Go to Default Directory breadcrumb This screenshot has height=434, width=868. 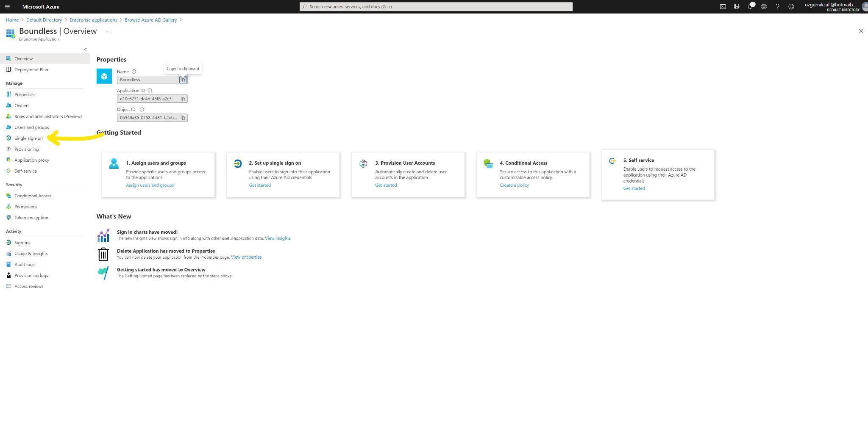click(44, 20)
